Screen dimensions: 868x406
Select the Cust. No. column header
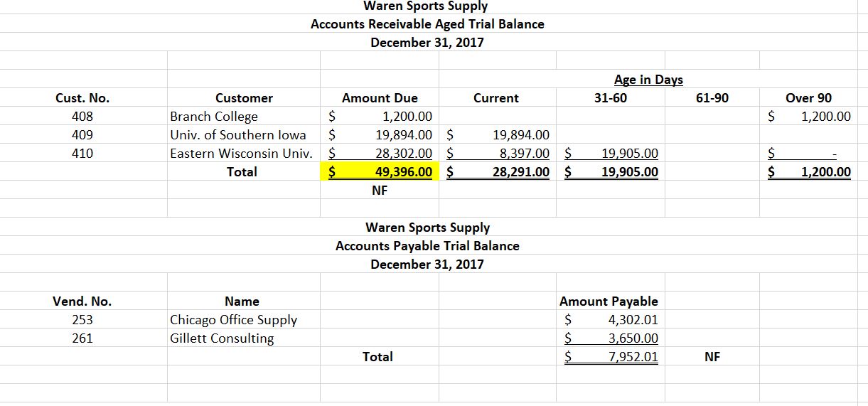pyautogui.click(x=82, y=98)
